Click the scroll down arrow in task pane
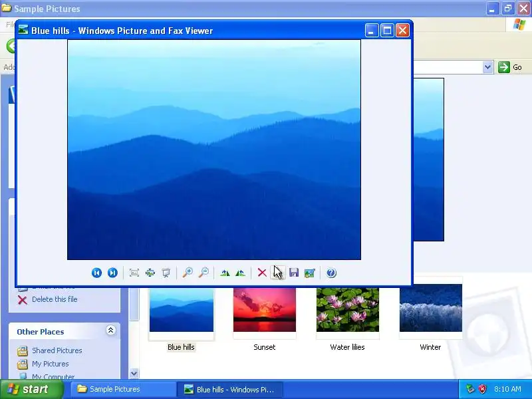 pyautogui.click(x=134, y=374)
